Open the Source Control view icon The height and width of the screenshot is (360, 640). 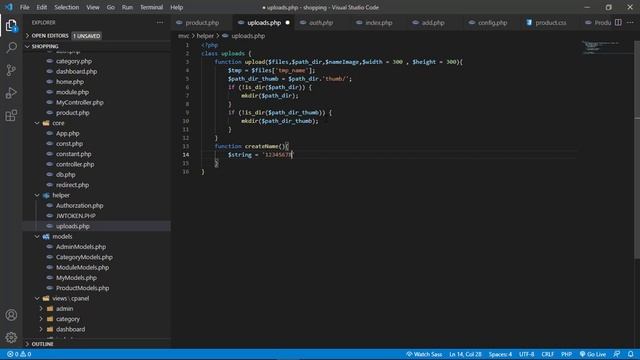11,70
